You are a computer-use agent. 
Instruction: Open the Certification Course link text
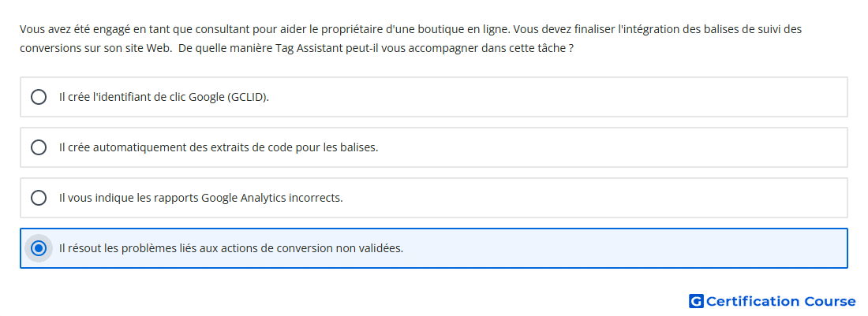[x=781, y=301]
